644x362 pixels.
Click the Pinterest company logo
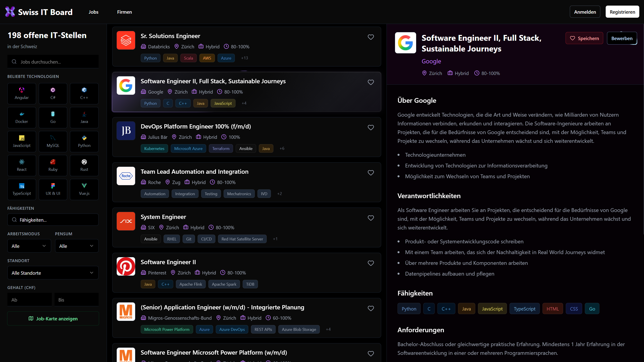[126, 266]
